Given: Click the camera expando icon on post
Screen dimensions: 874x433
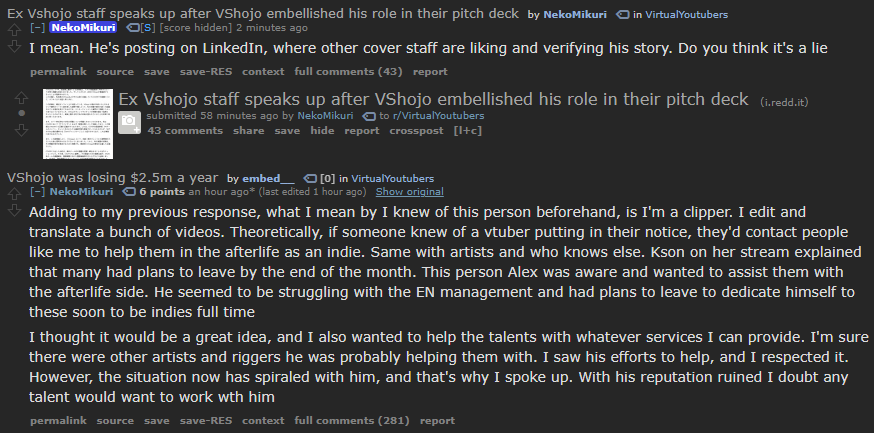Looking at the screenshot, I should [129, 122].
